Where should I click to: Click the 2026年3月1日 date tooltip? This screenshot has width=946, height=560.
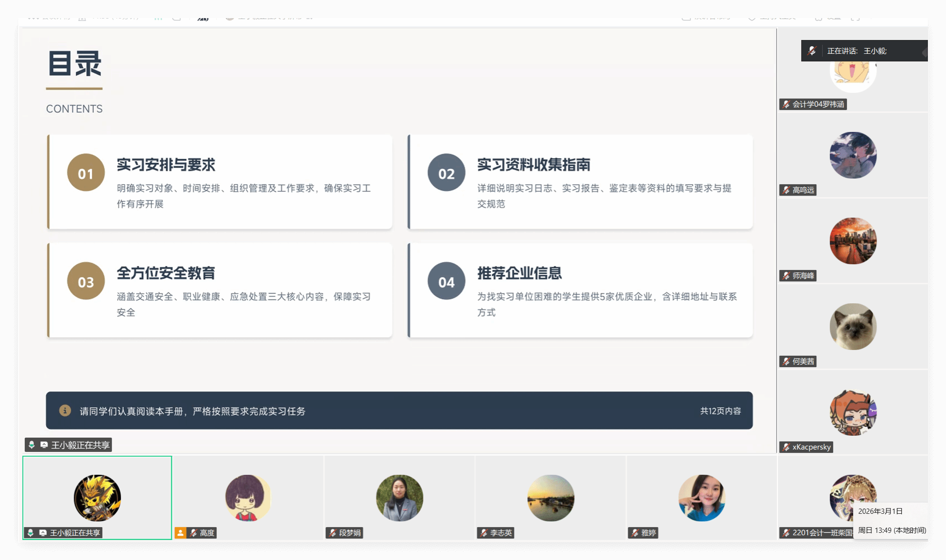[880, 511]
